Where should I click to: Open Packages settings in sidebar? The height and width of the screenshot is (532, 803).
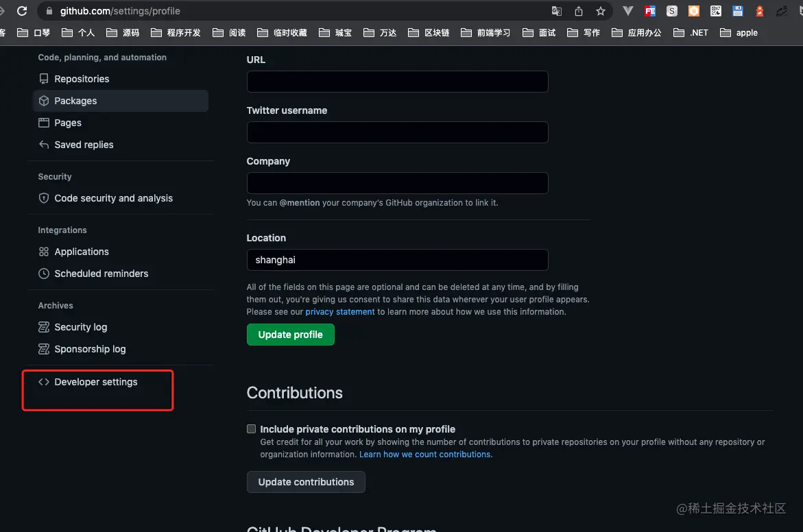click(121, 101)
